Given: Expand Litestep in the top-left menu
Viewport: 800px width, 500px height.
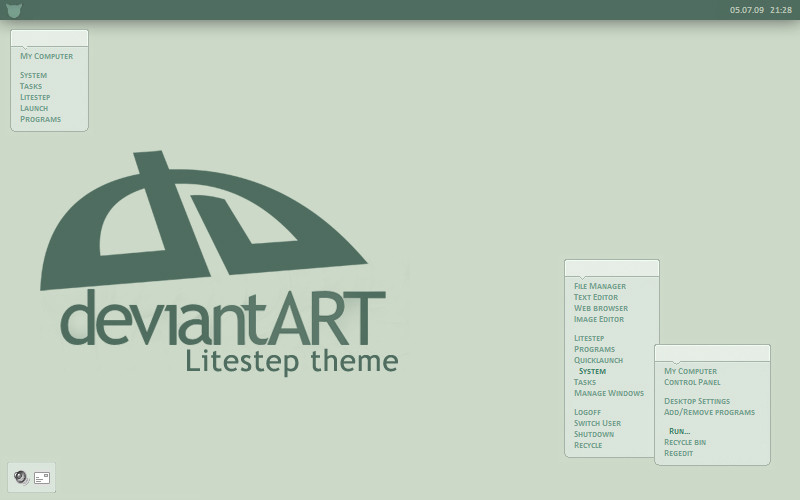Looking at the screenshot, I should (35, 97).
